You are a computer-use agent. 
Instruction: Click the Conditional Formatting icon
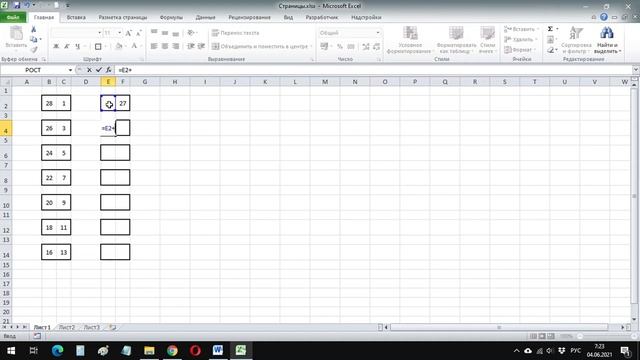[x=410, y=33]
